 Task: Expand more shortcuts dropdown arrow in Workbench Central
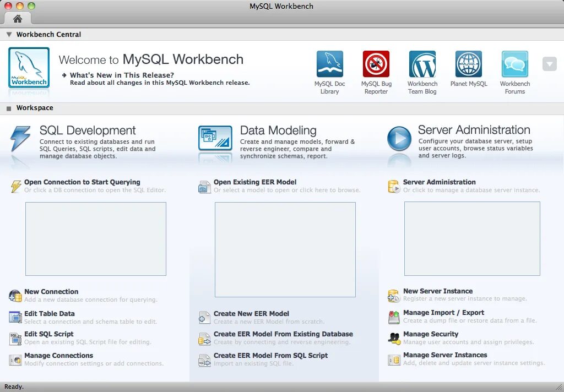549,64
